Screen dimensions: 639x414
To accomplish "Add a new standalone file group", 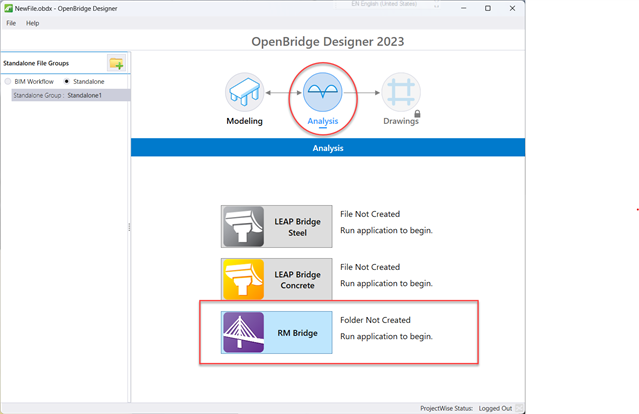I will coord(116,63).
